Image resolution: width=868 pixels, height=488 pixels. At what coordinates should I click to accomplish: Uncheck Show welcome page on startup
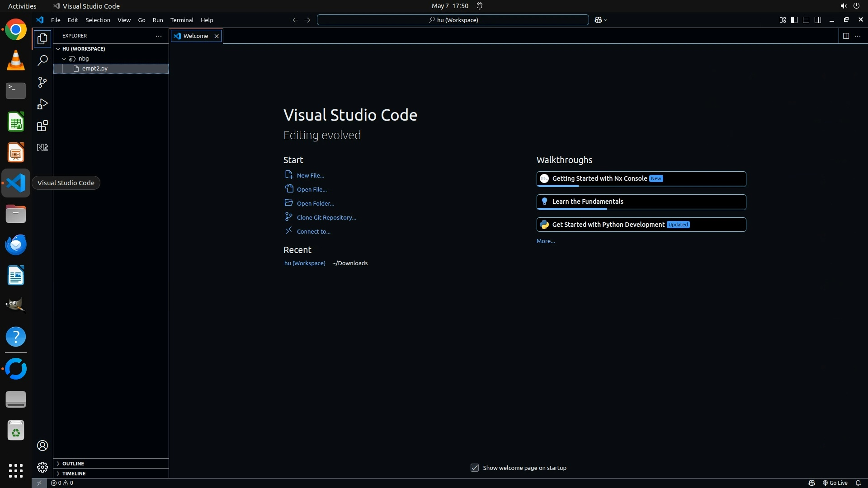(x=474, y=468)
